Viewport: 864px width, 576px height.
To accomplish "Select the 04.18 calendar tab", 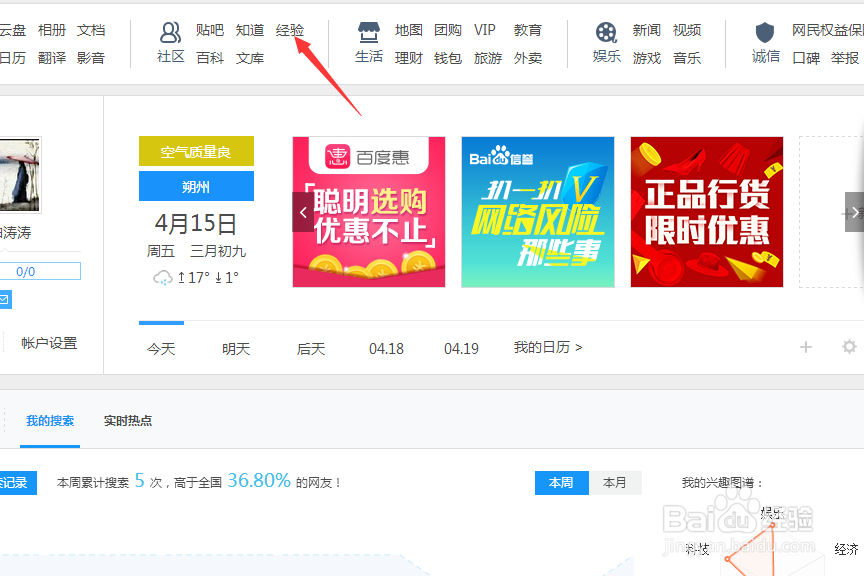I will click(386, 348).
